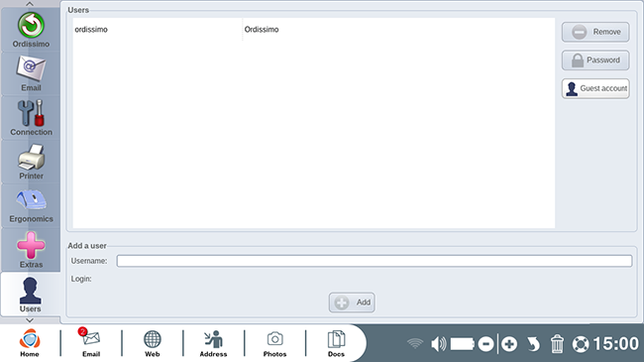Open the Extras pink plus section
Image resolution: width=644 pixels, height=362 pixels.
(31, 250)
